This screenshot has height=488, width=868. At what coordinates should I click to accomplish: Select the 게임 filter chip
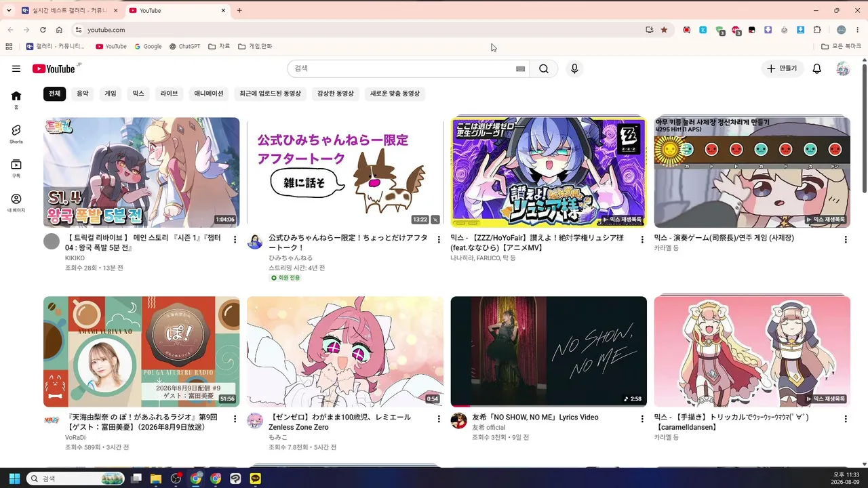coord(111,94)
